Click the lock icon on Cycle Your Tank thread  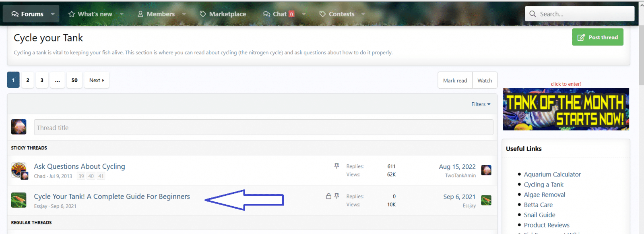click(328, 196)
